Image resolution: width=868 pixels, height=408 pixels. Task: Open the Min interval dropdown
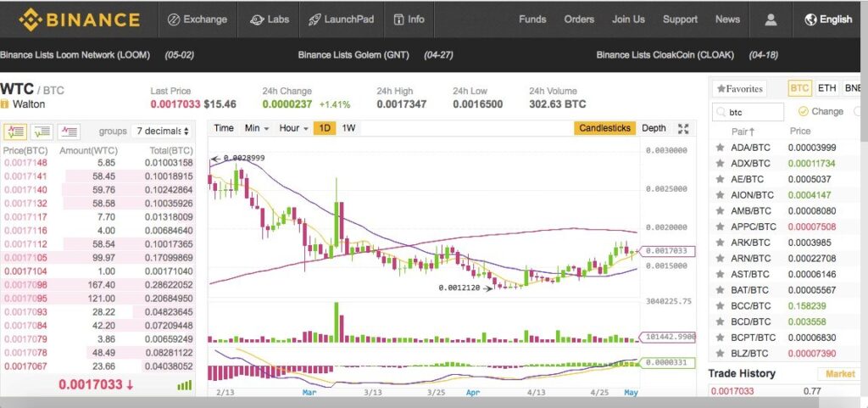point(257,128)
